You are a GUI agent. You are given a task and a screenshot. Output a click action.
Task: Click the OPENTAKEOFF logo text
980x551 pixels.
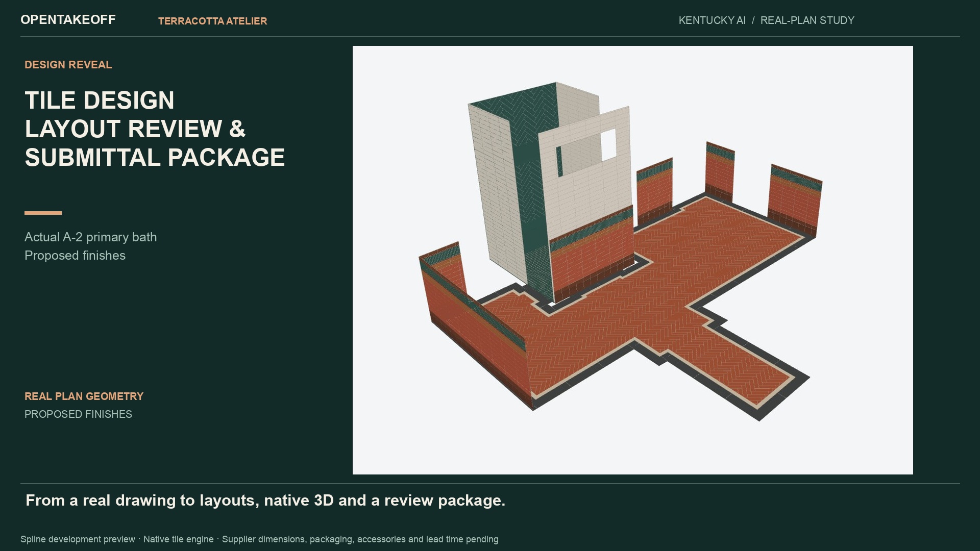(x=68, y=20)
